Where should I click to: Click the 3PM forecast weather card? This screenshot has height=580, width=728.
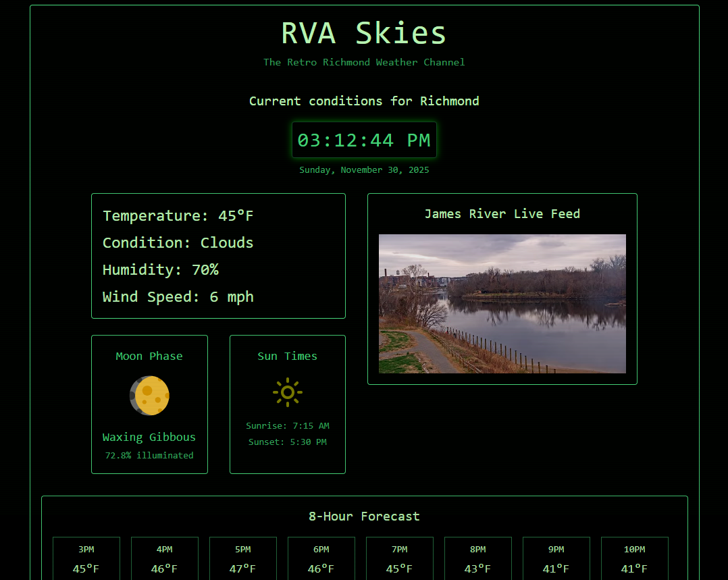[86, 560]
